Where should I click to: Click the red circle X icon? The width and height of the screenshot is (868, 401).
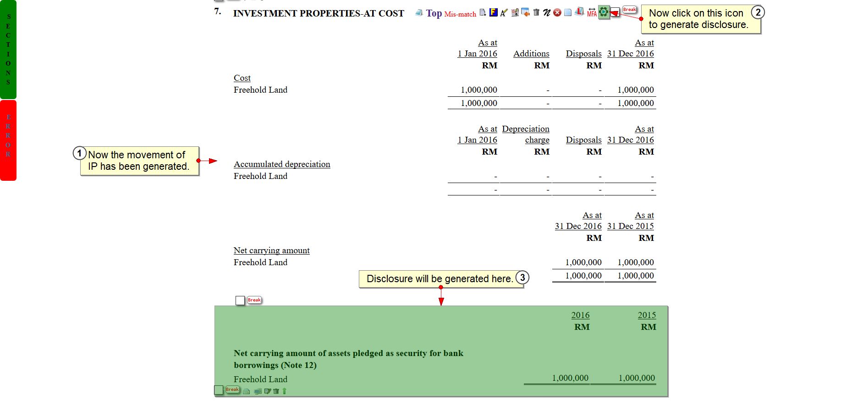(557, 12)
